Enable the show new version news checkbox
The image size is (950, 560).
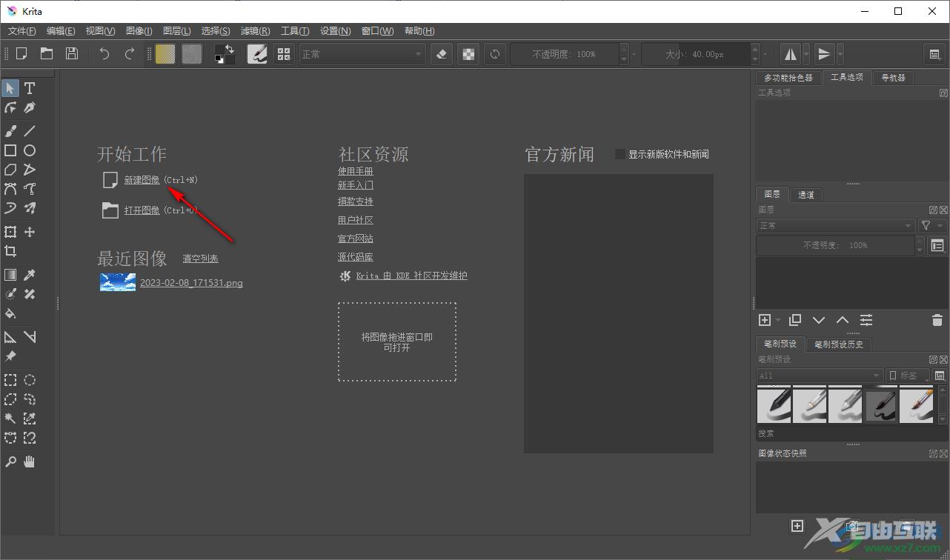pyautogui.click(x=620, y=154)
